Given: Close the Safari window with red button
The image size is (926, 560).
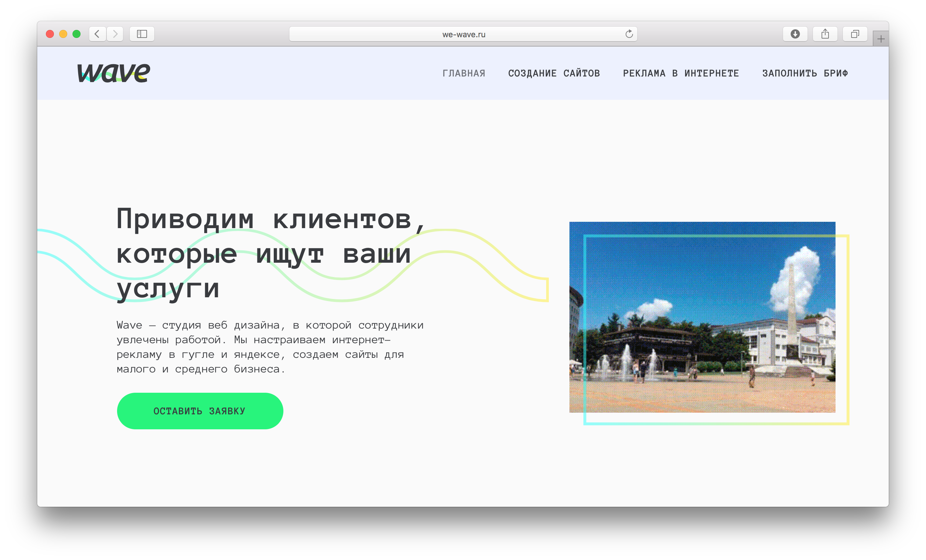Looking at the screenshot, I should click(x=50, y=34).
